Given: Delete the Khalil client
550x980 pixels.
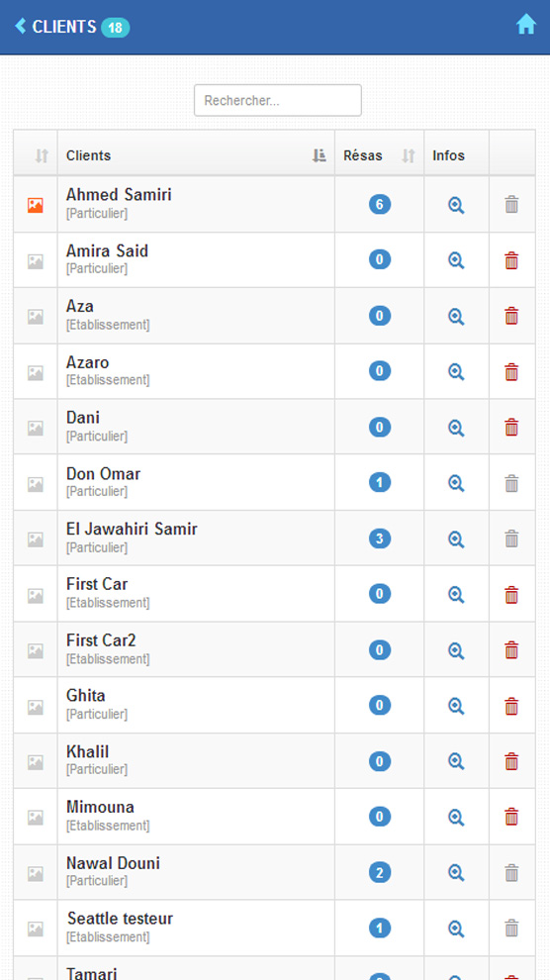Looking at the screenshot, I should [x=511, y=761].
